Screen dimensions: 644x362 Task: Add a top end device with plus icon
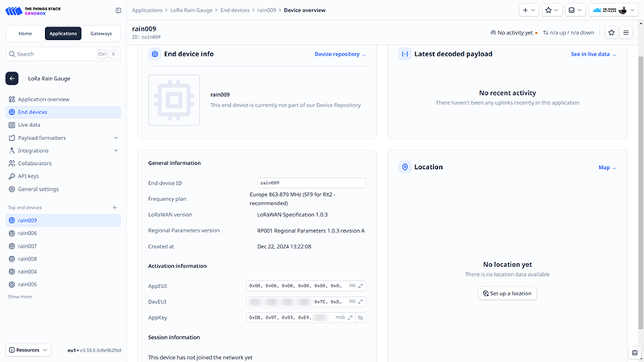pos(114,208)
